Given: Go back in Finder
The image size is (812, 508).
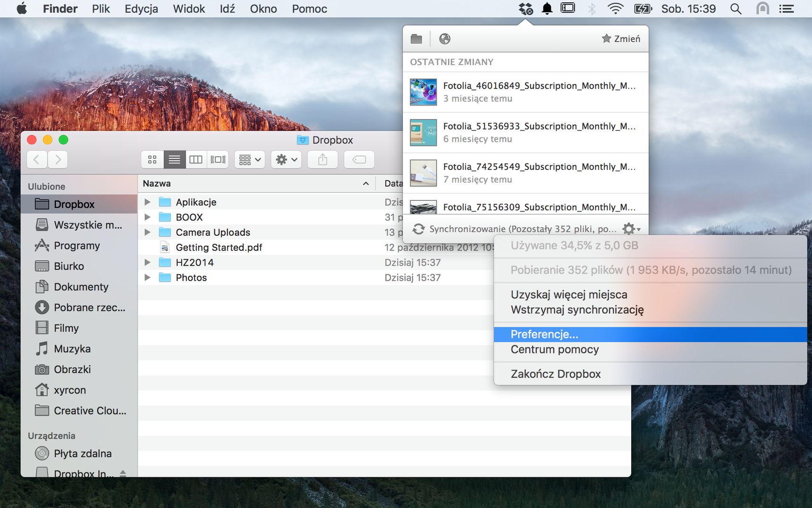Looking at the screenshot, I should pos(37,160).
